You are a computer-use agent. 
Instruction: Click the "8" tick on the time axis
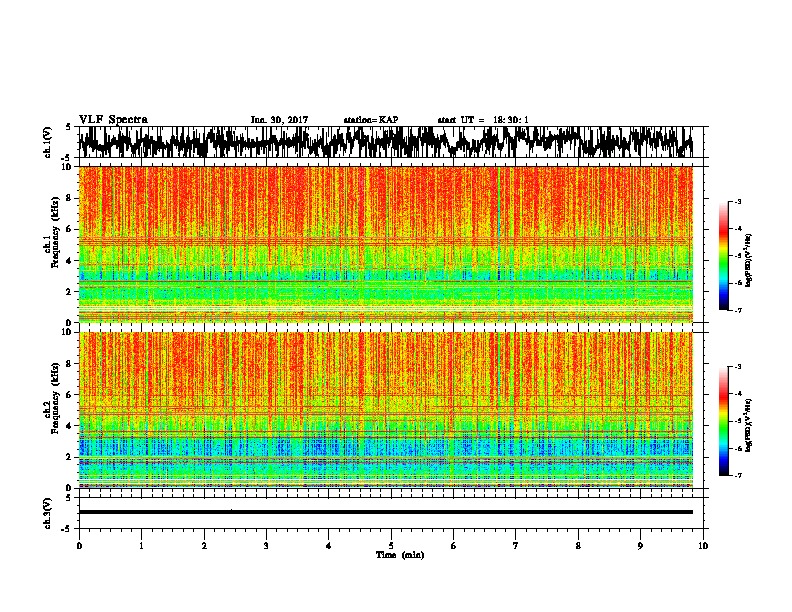click(578, 546)
